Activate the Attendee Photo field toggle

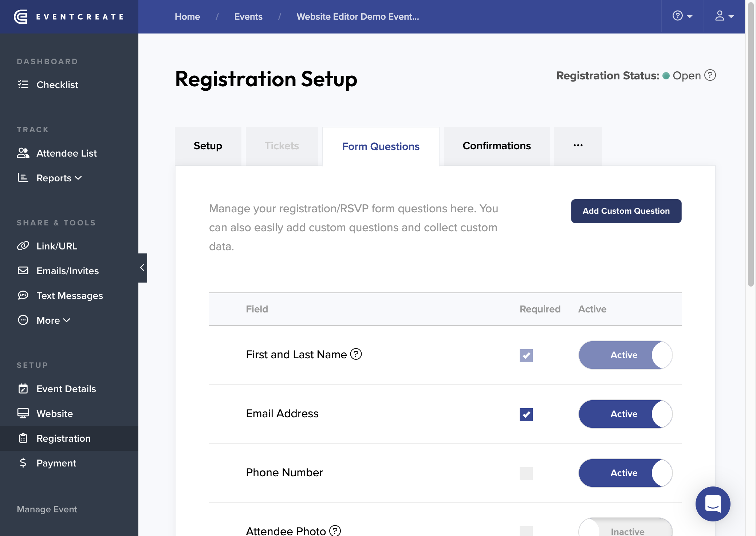point(626,527)
